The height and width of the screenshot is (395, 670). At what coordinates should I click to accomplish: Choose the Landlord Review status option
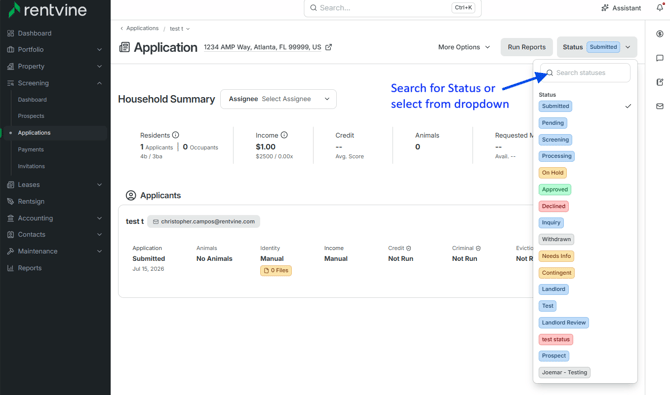pos(564,323)
